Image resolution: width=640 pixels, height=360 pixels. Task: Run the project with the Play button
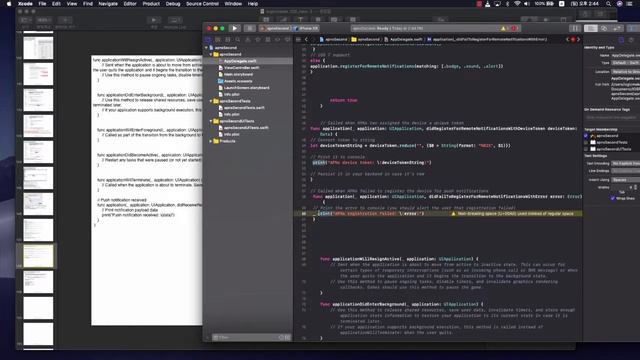coord(234,28)
